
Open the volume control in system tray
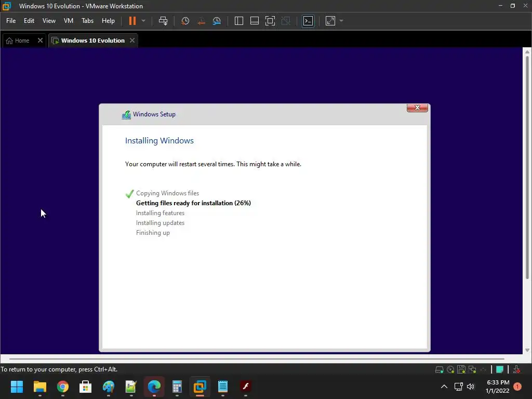coord(471,387)
